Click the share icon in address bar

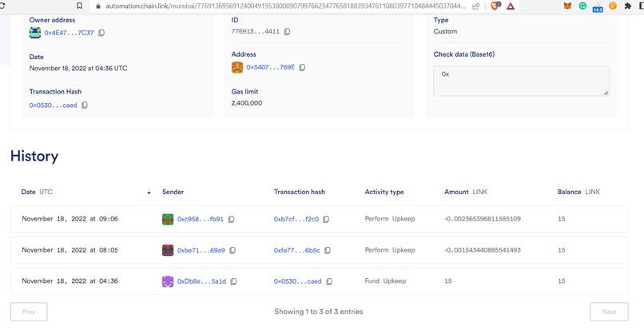476,6
